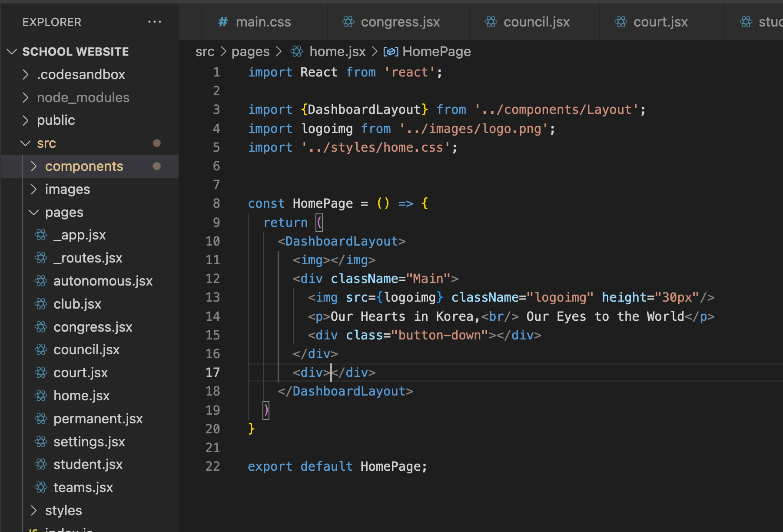Click React icon beside _app.jsx
The height and width of the screenshot is (532, 783).
pyautogui.click(x=41, y=235)
